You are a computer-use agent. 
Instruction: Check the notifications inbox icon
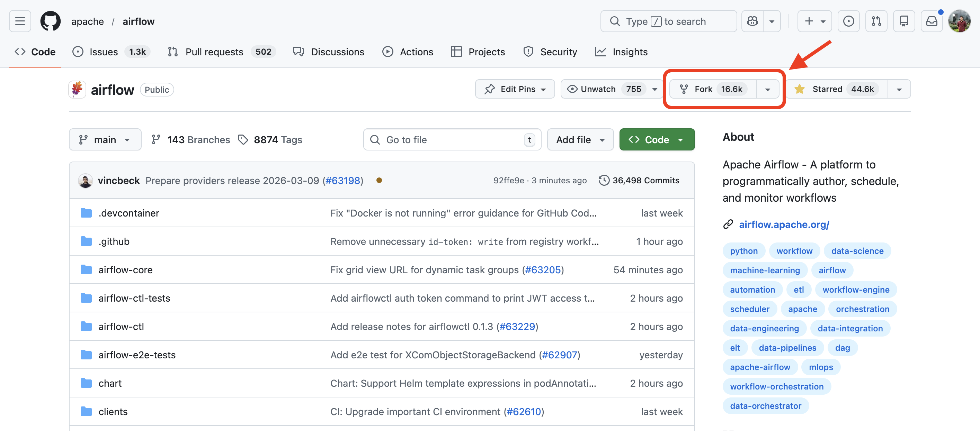931,21
